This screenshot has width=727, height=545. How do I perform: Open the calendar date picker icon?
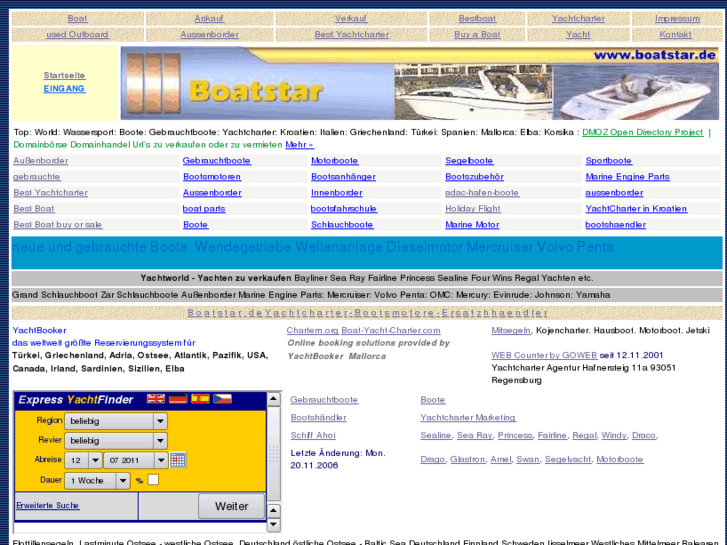(178, 460)
